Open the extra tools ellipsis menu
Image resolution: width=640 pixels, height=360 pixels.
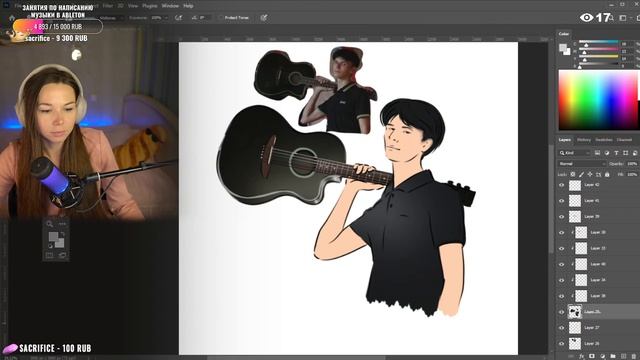coord(62,224)
